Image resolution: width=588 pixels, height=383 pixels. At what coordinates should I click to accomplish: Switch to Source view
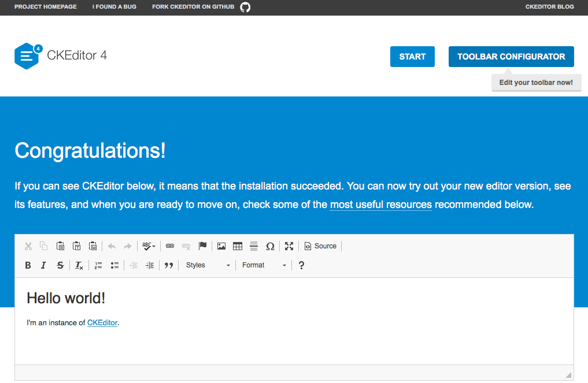320,246
